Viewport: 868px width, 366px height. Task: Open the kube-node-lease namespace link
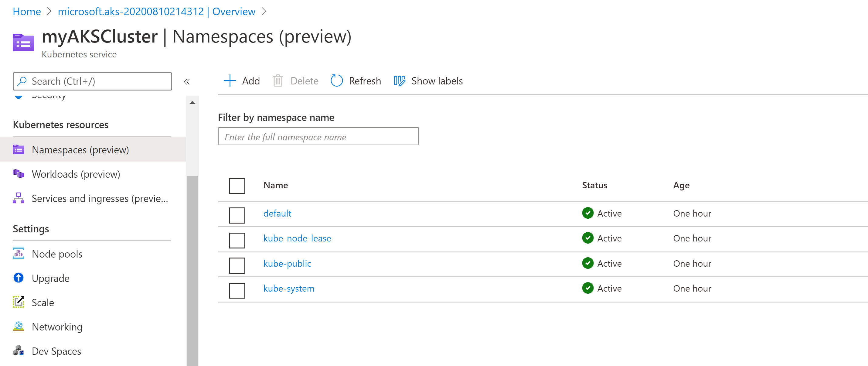click(x=297, y=238)
